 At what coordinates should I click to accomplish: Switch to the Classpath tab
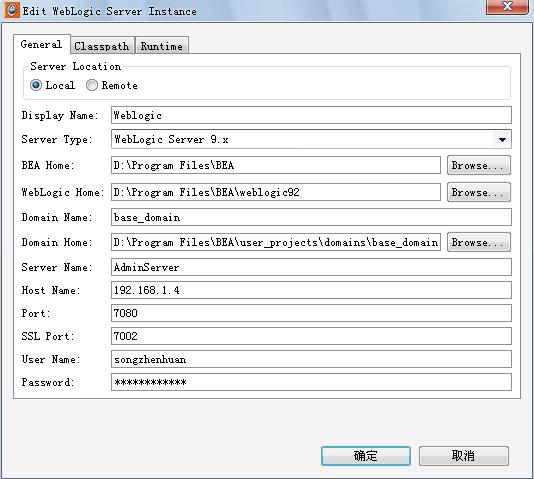pos(101,46)
